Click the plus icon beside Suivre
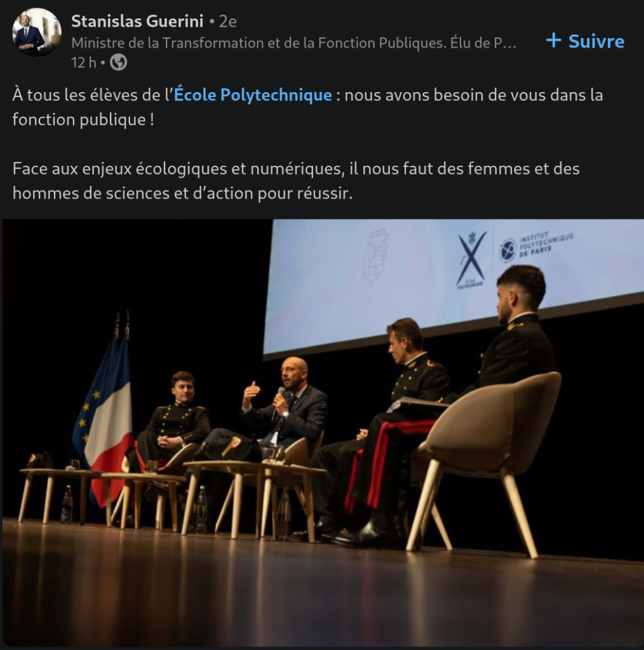 pyautogui.click(x=554, y=41)
